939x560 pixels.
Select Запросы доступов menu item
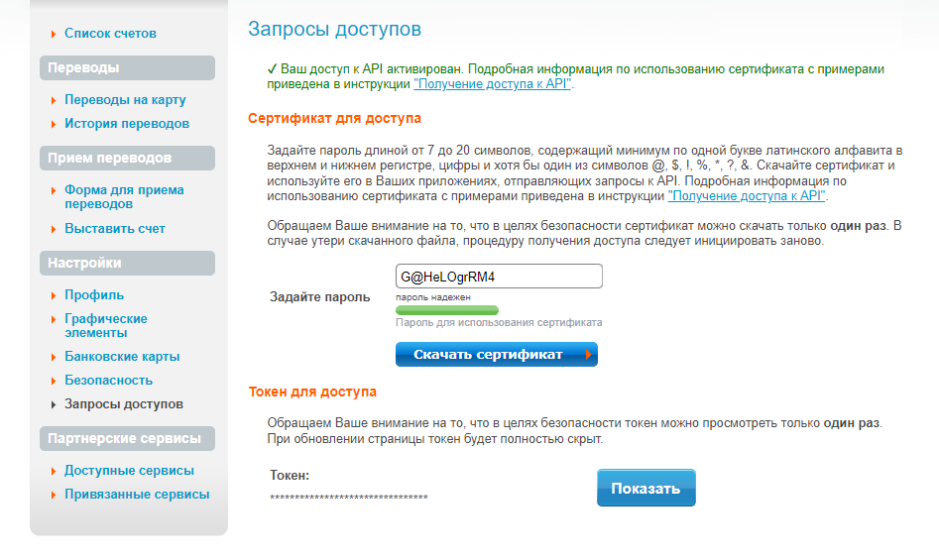123,404
